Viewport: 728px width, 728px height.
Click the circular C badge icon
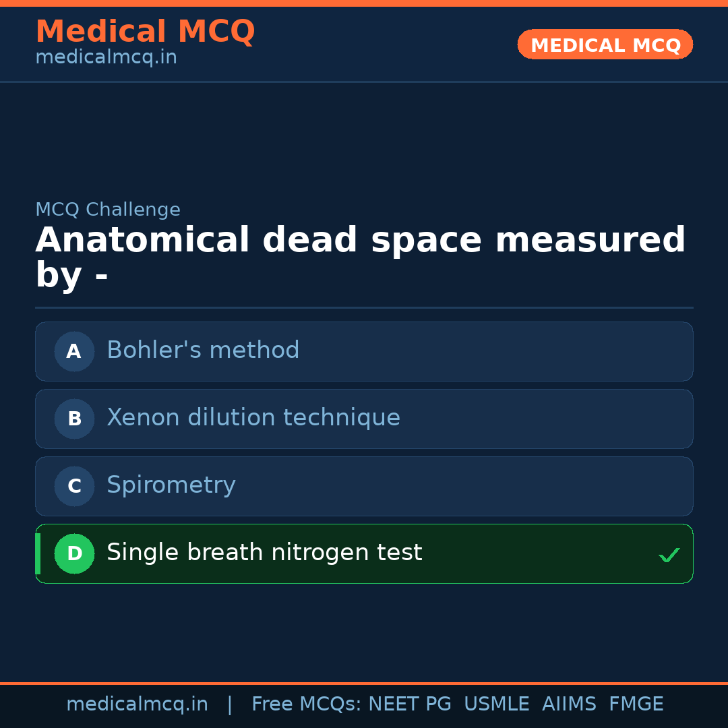coord(74,486)
